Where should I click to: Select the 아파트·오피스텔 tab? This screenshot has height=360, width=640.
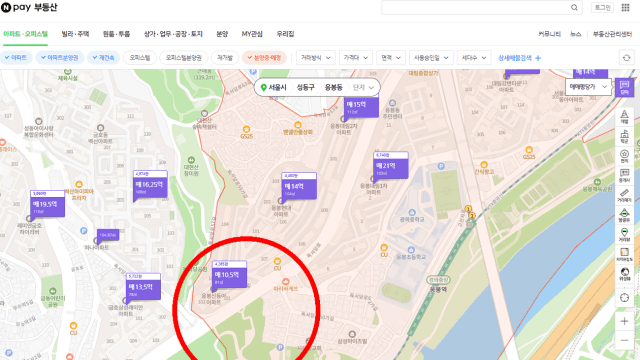tap(25, 34)
